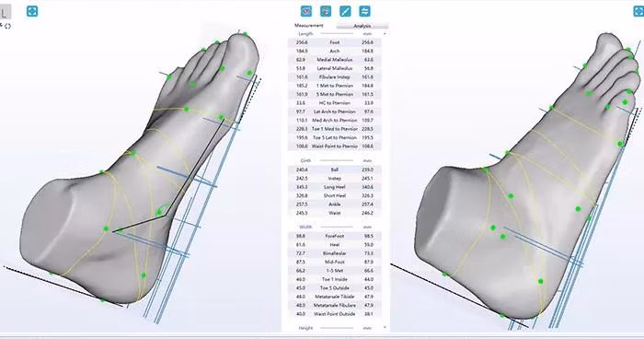Select the Instep girth row label
This screenshot has height=339, width=644.
tap(335, 178)
